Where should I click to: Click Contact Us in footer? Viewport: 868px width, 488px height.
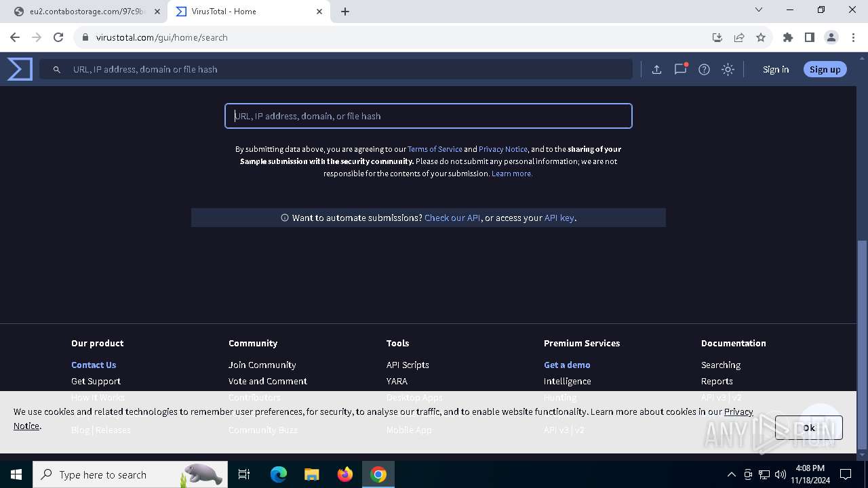pyautogui.click(x=94, y=365)
